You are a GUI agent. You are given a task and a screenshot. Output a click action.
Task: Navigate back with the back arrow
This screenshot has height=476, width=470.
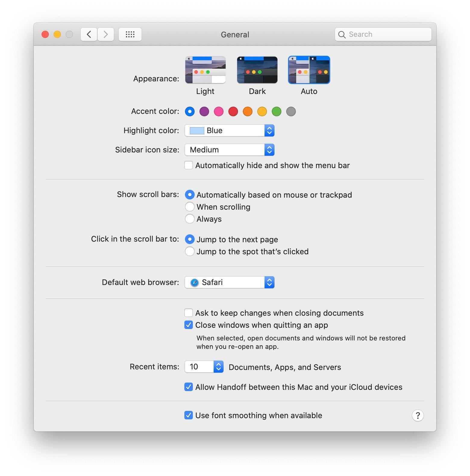pos(89,34)
